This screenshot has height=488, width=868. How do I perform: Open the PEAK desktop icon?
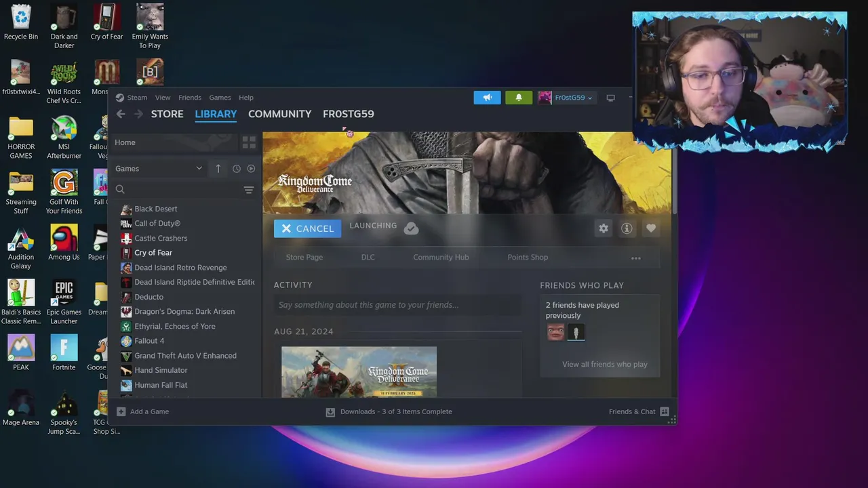click(x=21, y=352)
